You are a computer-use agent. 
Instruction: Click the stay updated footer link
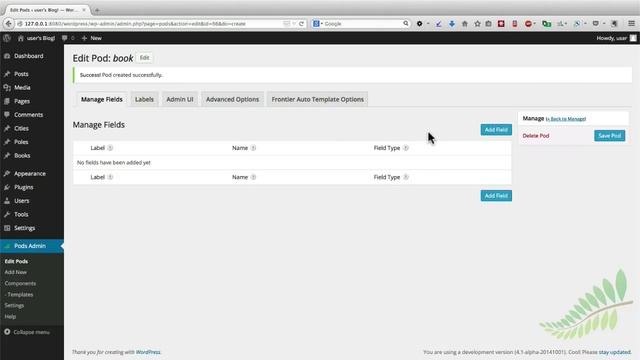pyautogui.click(x=614, y=352)
